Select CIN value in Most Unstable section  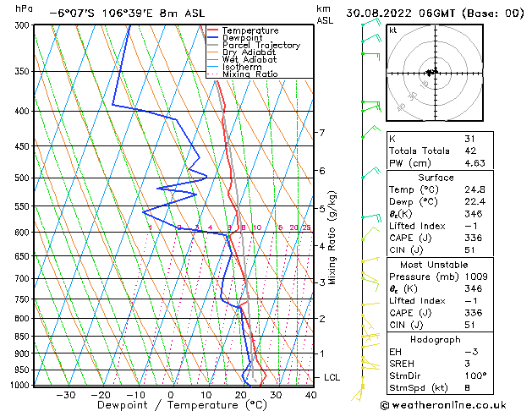click(x=469, y=325)
